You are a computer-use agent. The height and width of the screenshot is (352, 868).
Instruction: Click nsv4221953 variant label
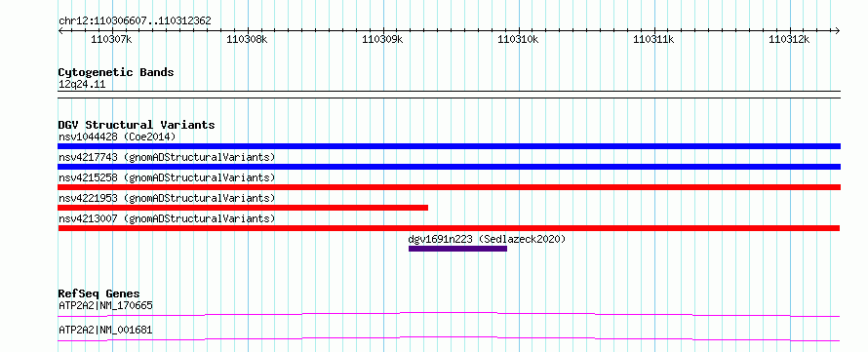(167, 198)
